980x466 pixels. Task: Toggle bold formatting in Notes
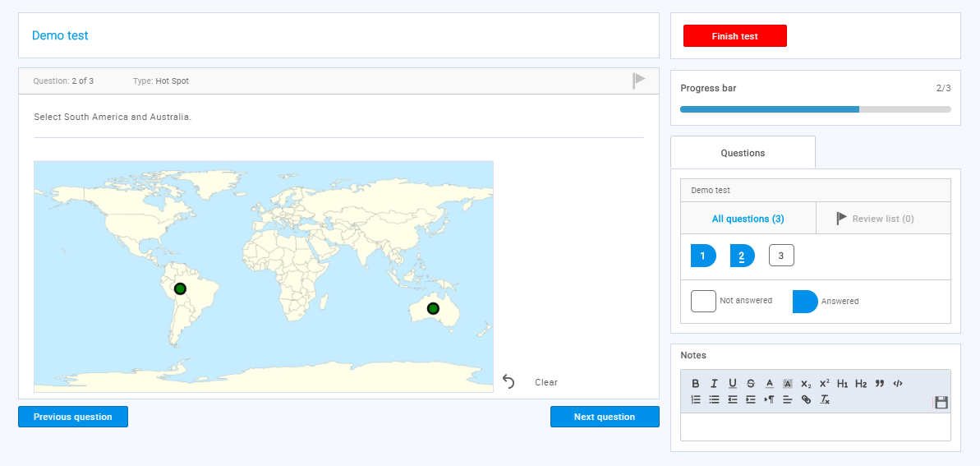pos(696,383)
